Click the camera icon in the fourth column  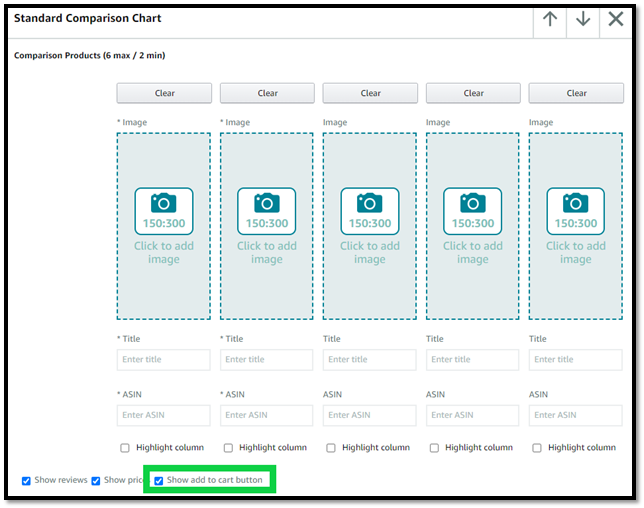(473, 203)
